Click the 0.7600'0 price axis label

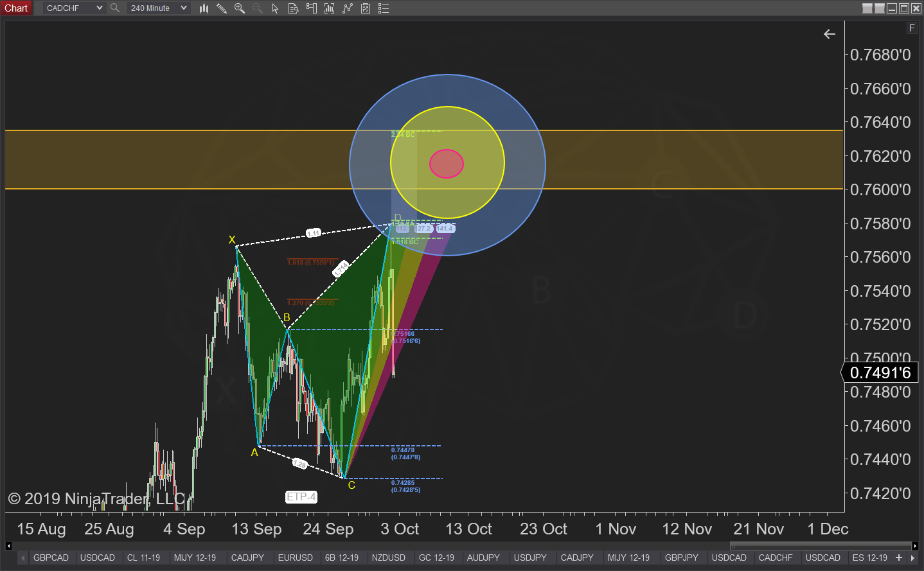[880, 189]
